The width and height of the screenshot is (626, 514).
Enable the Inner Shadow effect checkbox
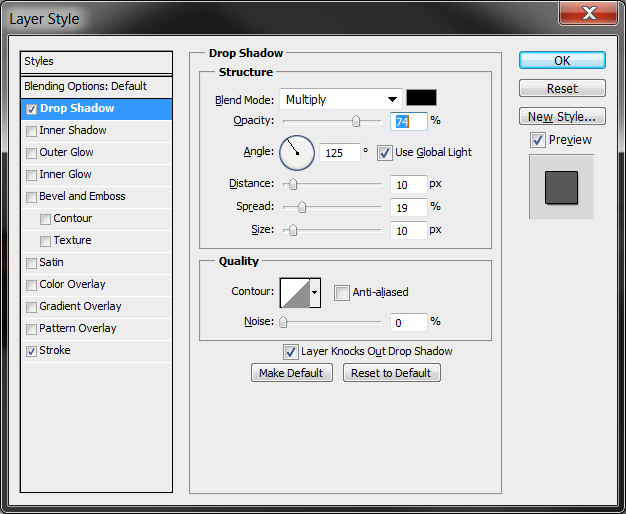(32, 131)
